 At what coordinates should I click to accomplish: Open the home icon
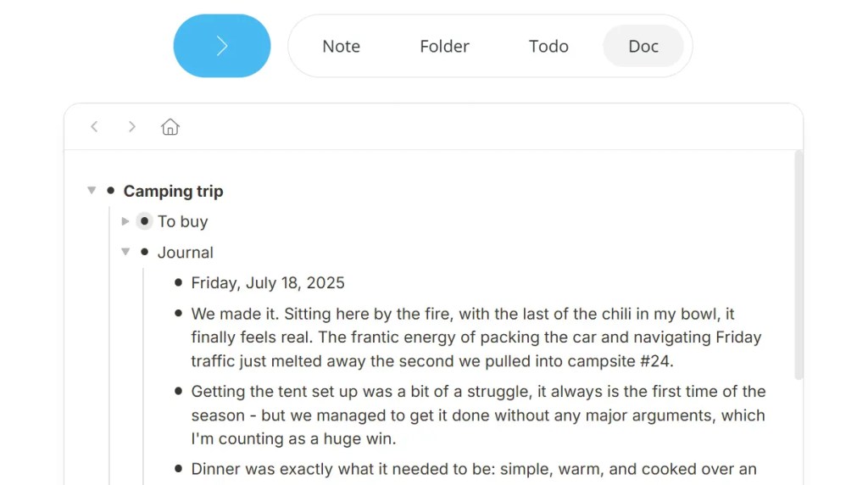[x=170, y=127]
